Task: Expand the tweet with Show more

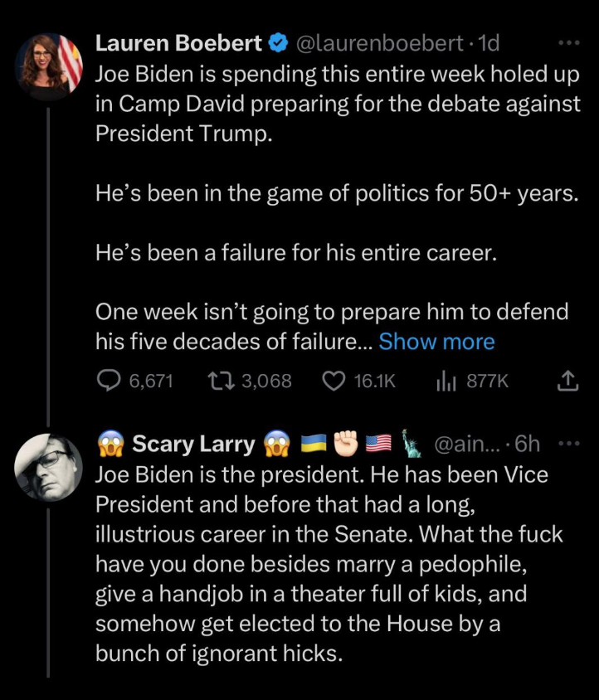Action: [436, 342]
